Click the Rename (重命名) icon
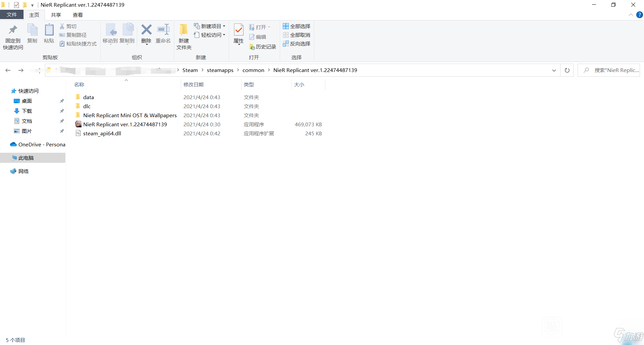Image resolution: width=644 pixels, height=345 pixels. pyautogui.click(x=163, y=29)
